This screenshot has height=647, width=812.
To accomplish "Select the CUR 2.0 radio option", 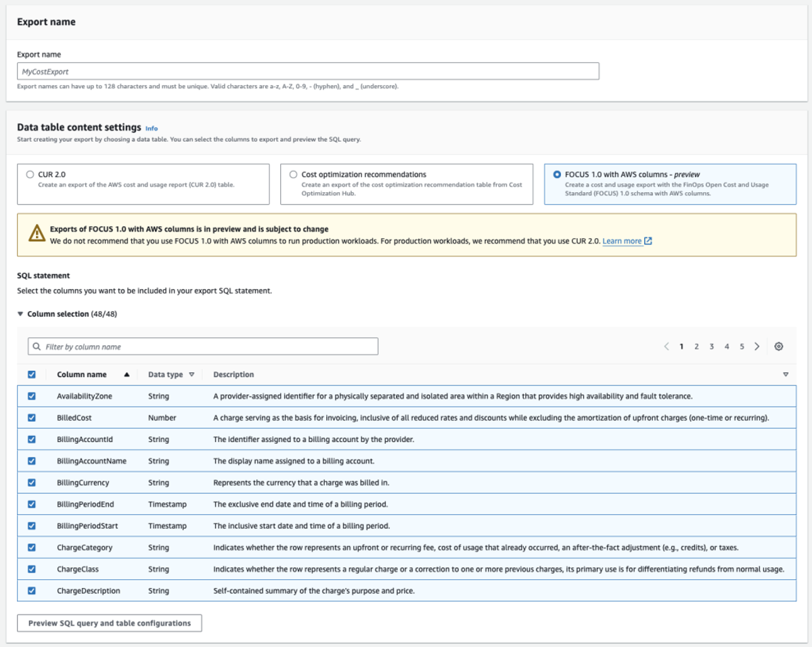I will 30,175.
